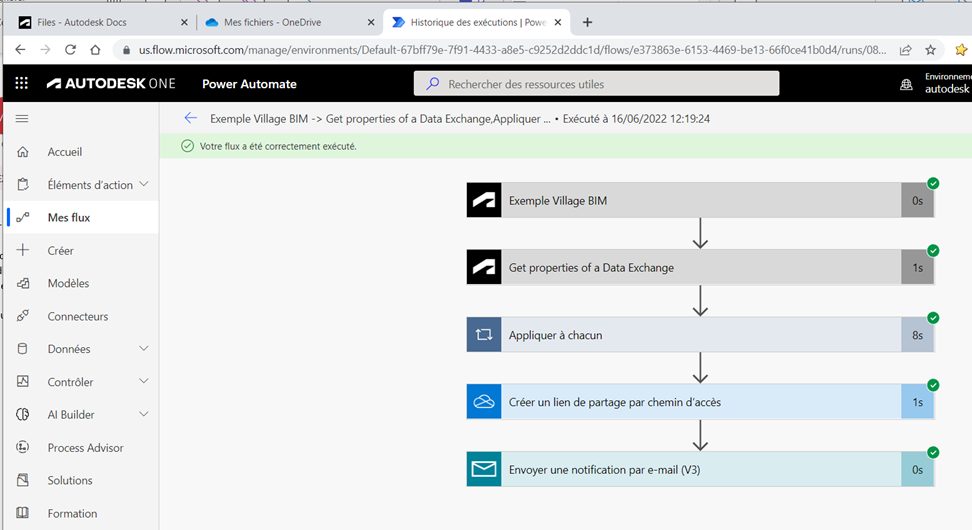The height and width of the screenshot is (530, 972).
Task: Open Process Advisor in the sidebar
Action: pos(81,448)
